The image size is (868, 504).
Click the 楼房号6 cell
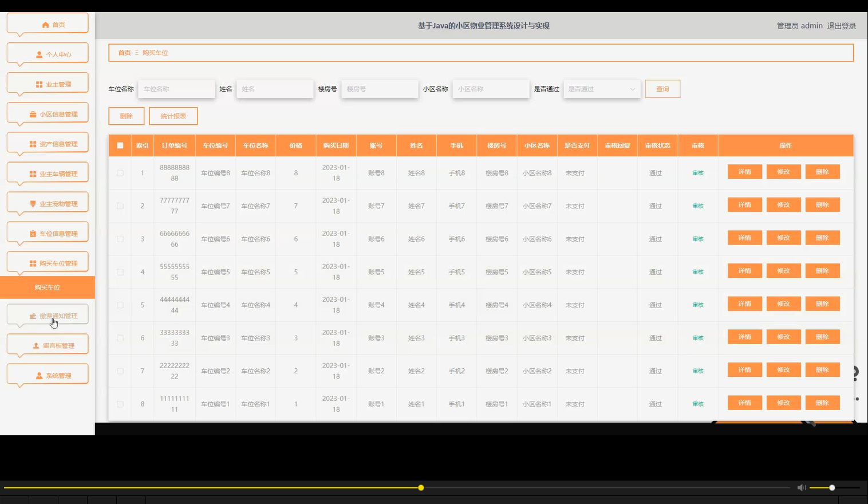[496, 239]
